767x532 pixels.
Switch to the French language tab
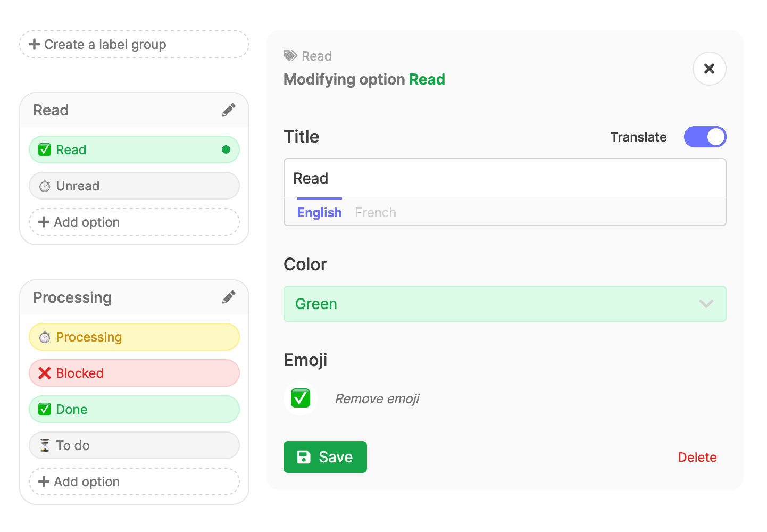(376, 212)
